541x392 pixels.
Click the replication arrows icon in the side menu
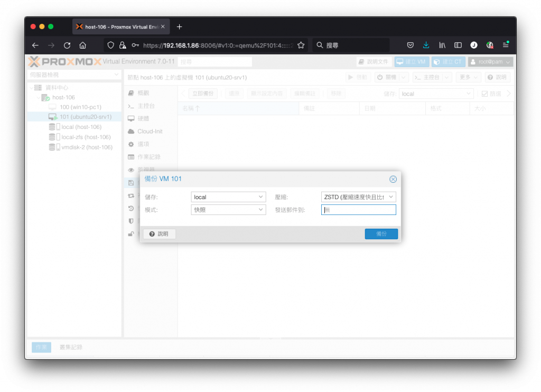pos(131,195)
